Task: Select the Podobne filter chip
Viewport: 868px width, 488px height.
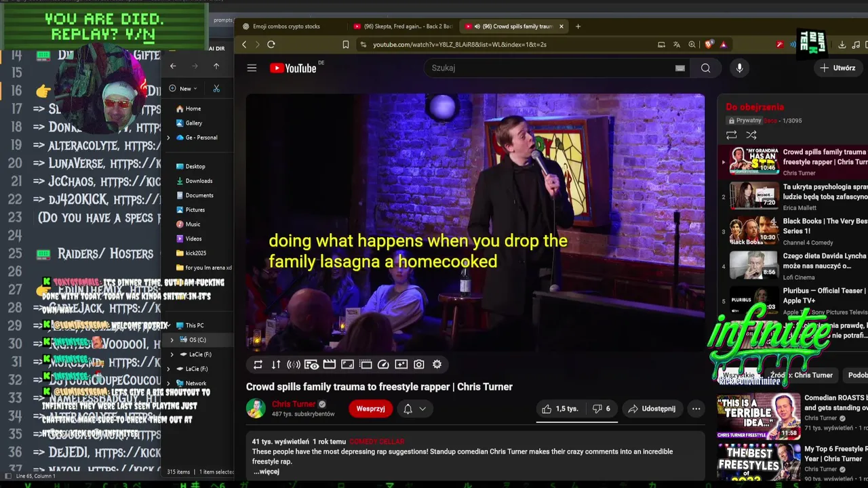Action: 856,375
